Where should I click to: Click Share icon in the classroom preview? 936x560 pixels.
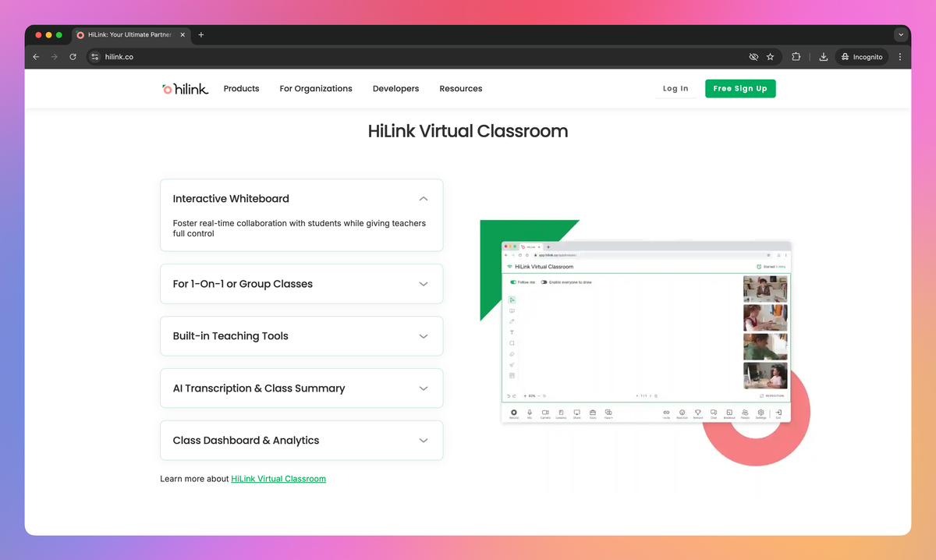[x=577, y=413]
